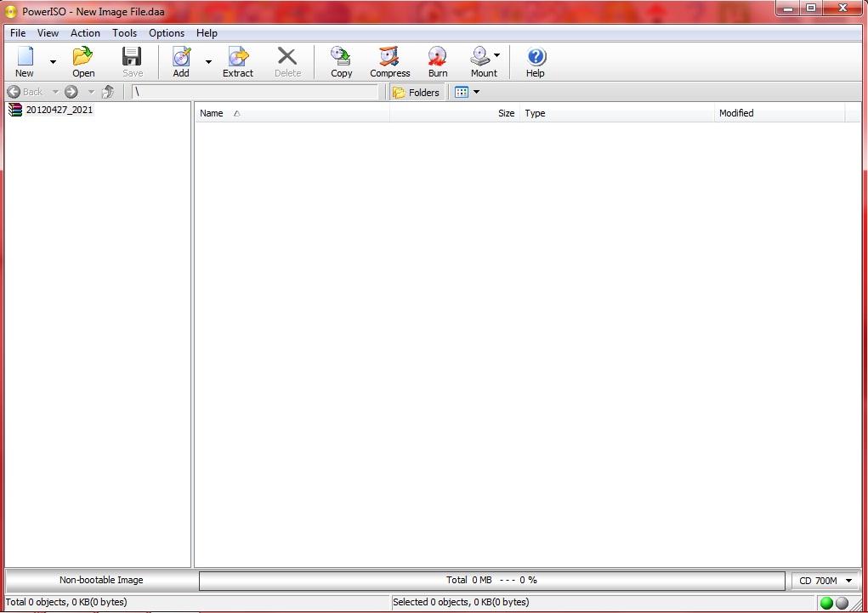Toggle the Non-bootable Image status button

[x=101, y=580]
